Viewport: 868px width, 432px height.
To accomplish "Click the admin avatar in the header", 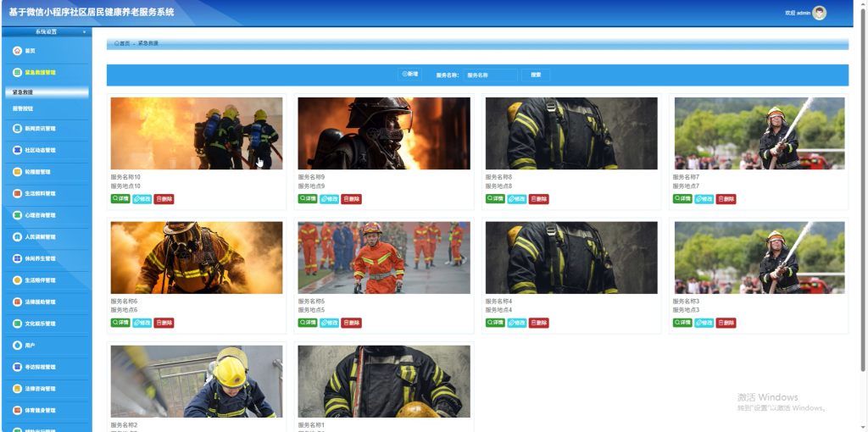I will tap(820, 13).
